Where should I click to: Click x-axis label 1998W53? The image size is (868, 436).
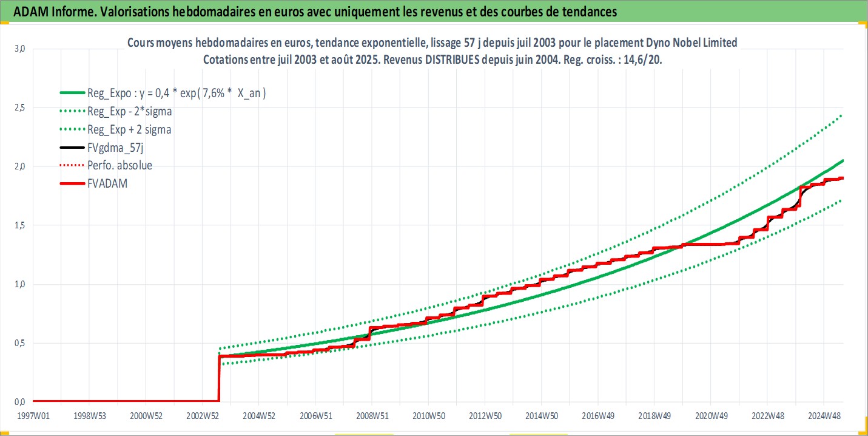pos(89,417)
